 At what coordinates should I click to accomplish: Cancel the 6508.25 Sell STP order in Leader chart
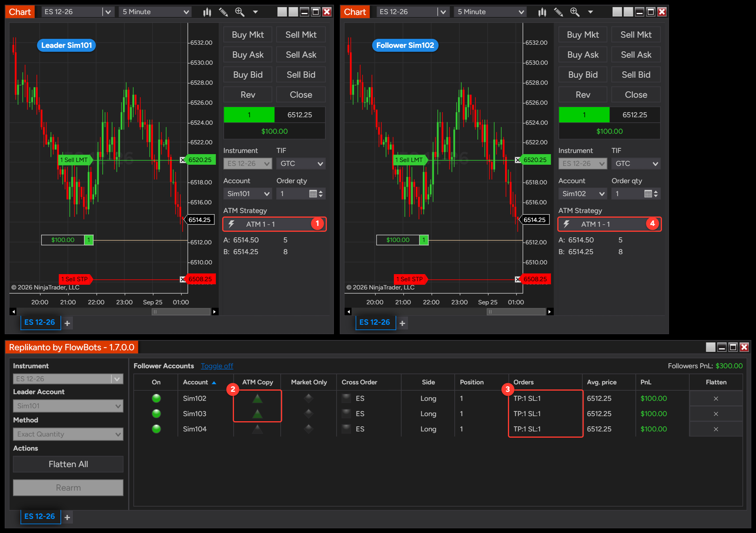click(x=183, y=279)
